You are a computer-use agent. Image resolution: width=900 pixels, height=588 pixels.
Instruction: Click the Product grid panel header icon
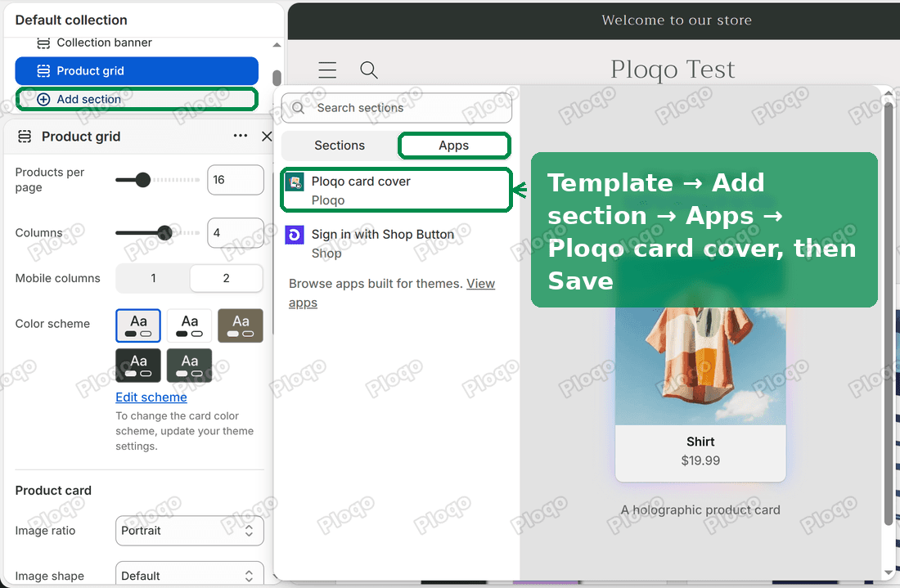(25, 137)
